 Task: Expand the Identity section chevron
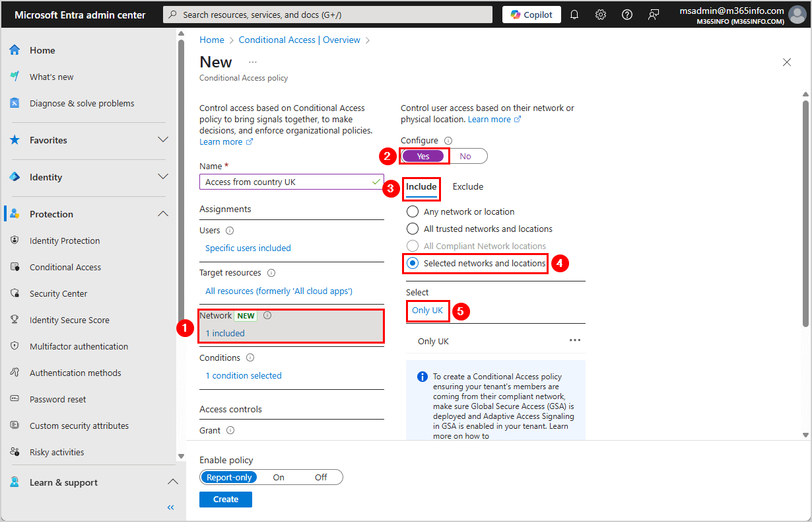tap(163, 177)
